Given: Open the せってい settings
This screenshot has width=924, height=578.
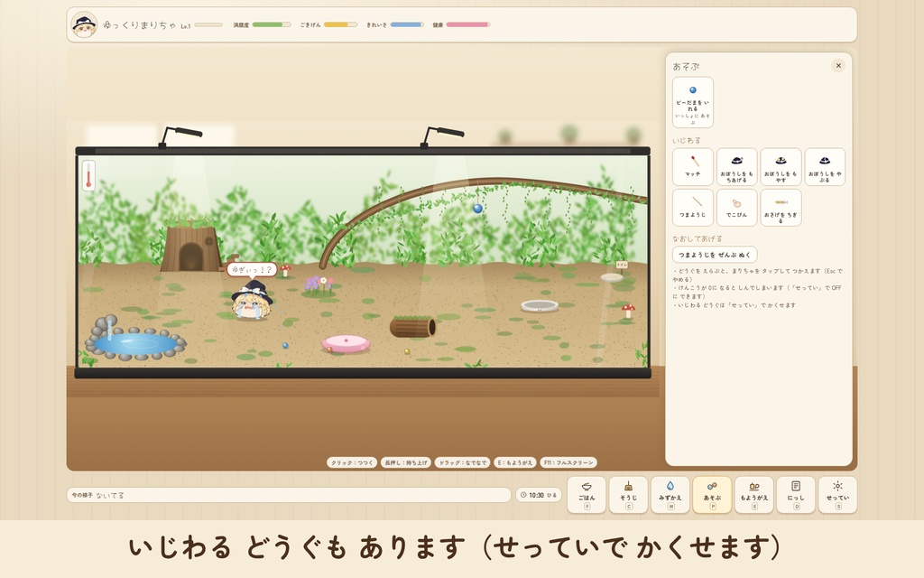Looking at the screenshot, I should [x=837, y=495].
